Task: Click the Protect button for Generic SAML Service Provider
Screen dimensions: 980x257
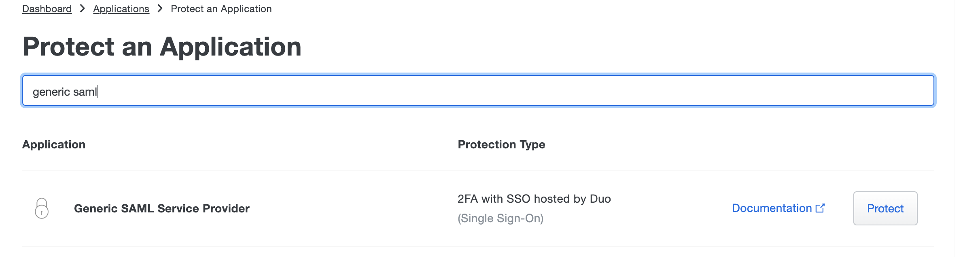Action: point(885,208)
